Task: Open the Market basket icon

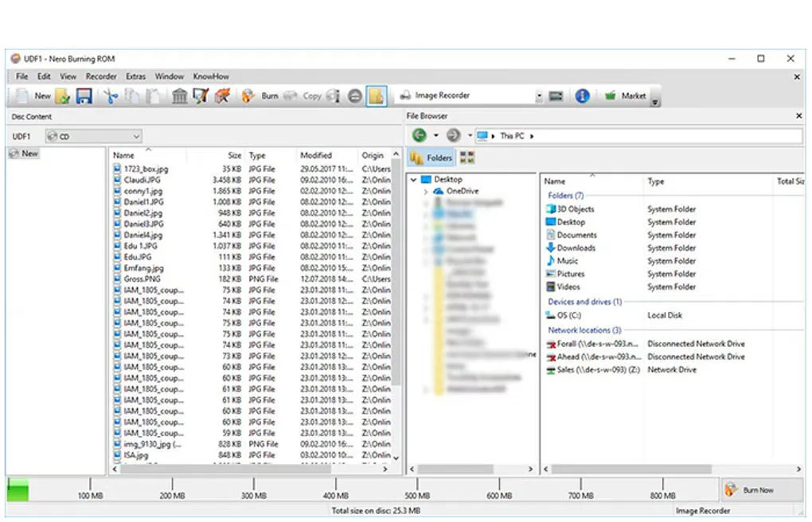Action: [x=611, y=95]
